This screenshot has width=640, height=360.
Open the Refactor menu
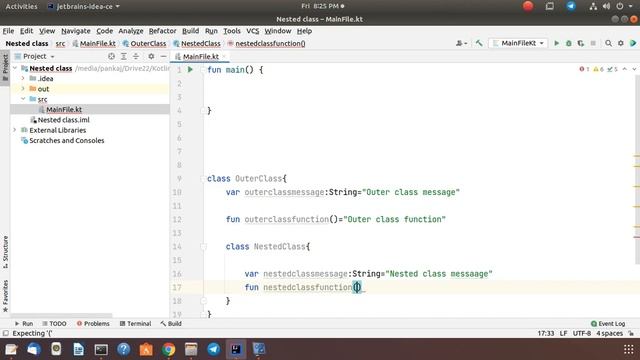[162, 31]
